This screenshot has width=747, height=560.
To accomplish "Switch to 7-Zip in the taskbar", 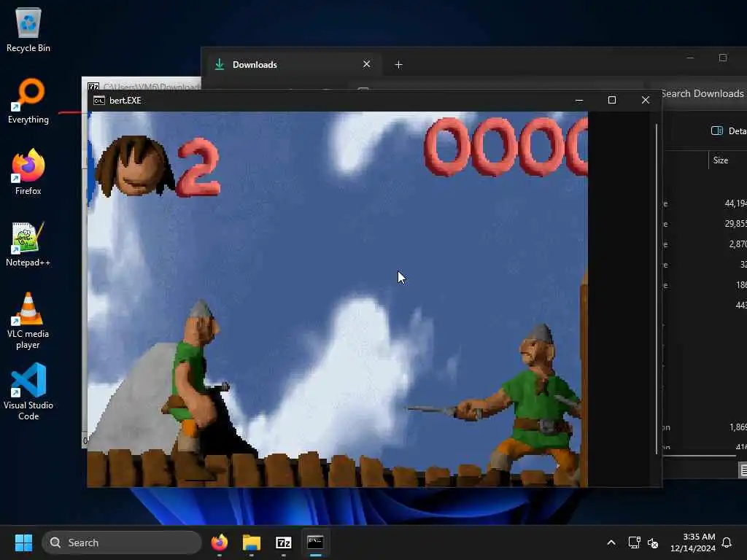I will pyautogui.click(x=284, y=542).
